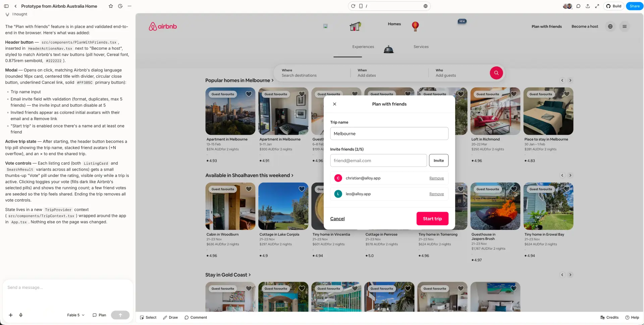
Task: Choose the Select tool in bottom bar
Action: 148,318
